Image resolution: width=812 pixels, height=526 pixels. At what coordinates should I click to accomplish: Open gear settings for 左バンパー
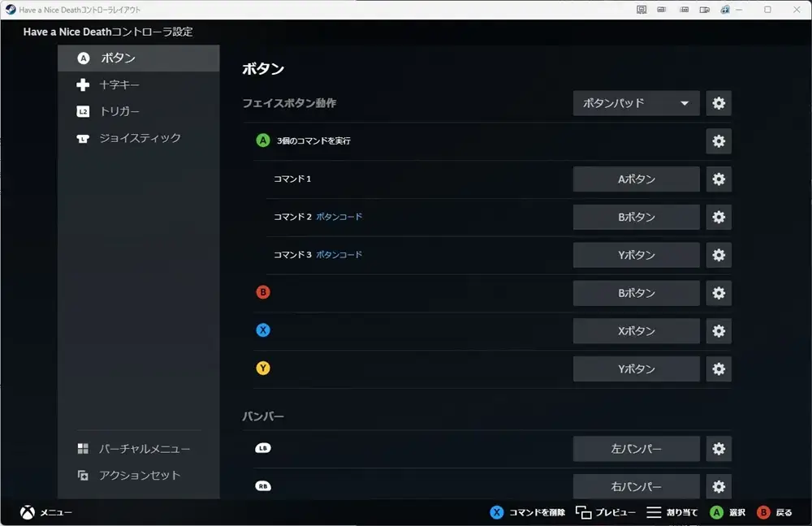click(x=719, y=448)
